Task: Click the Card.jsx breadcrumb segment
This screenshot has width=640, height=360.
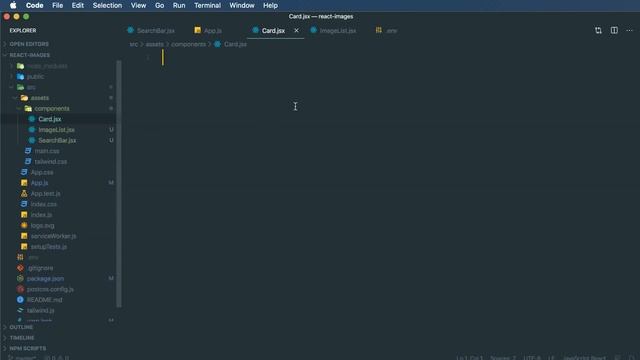Action: [x=236, y=44]
